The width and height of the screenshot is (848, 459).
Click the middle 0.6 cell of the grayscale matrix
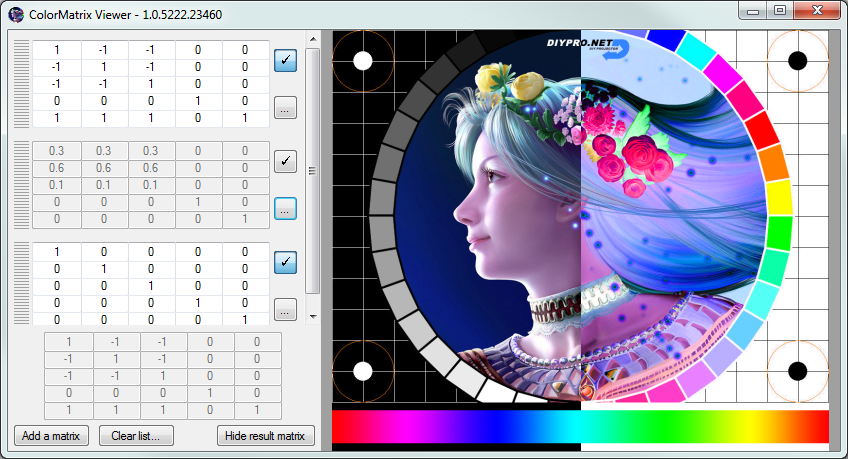pos(104,168)
